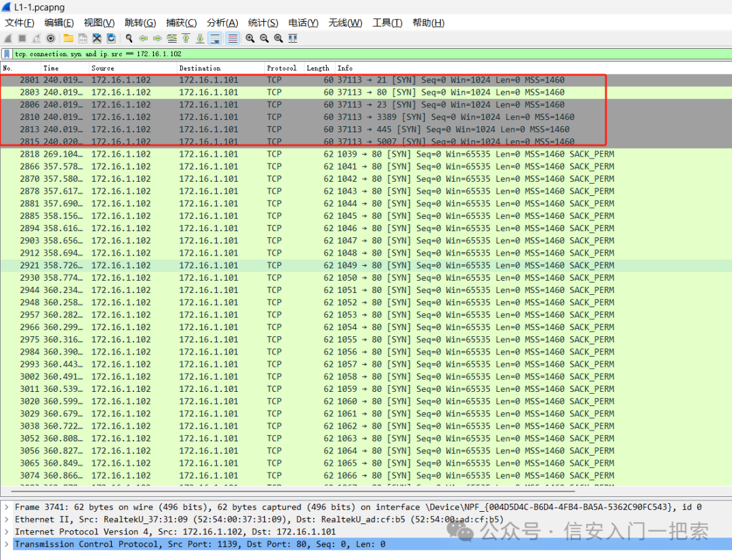Select packet 2803 in the list
732x560 pixels.
[366, 92]
